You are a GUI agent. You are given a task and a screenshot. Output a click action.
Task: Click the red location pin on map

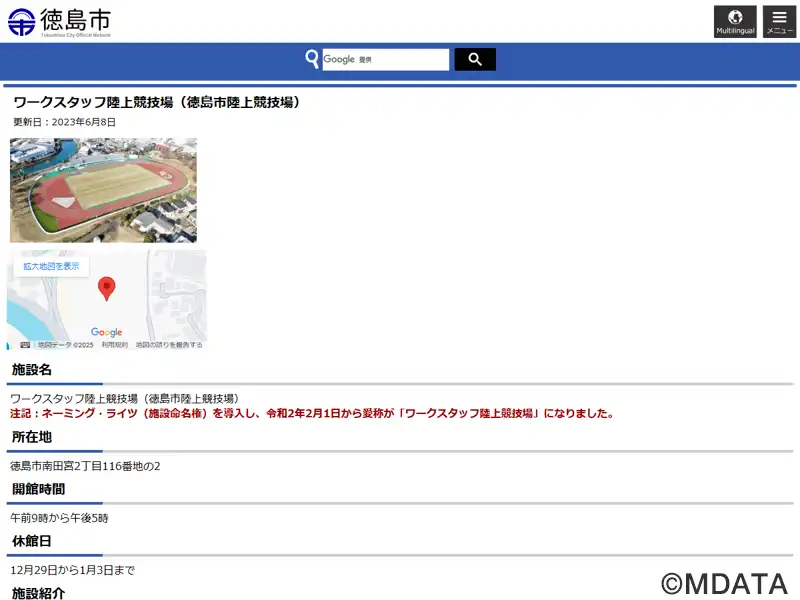pyautogui.click(x=106, y=288)
